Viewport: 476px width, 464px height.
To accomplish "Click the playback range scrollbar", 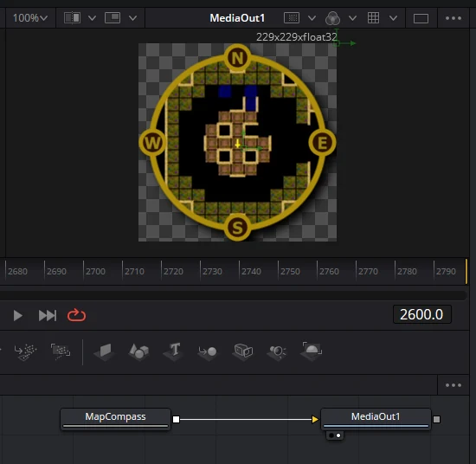I will pos(233,295).
